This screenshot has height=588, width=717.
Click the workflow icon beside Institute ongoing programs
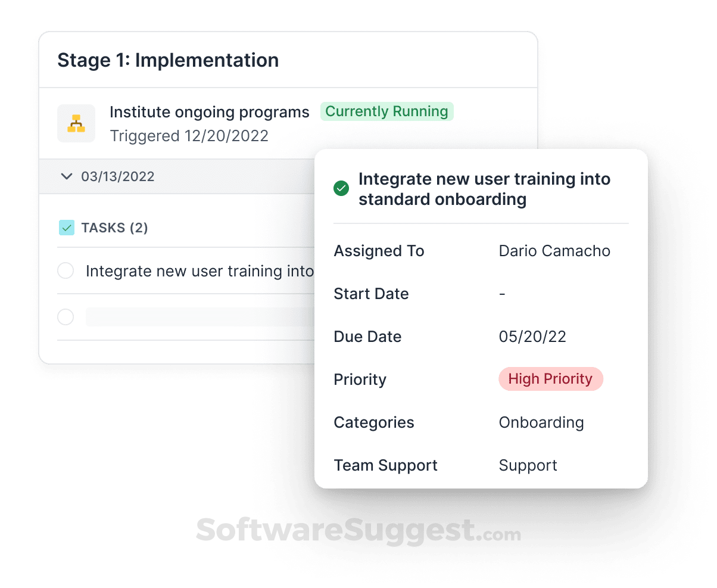76,123
